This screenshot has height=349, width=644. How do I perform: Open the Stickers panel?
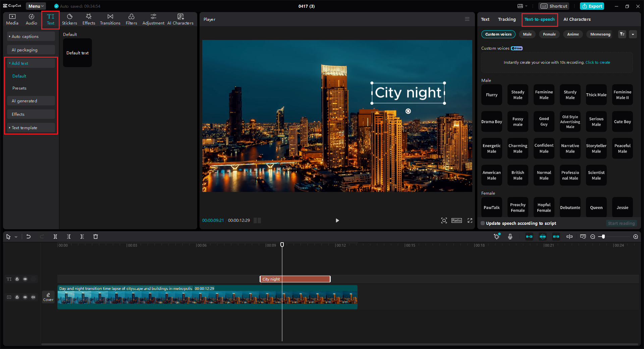pyautogui.click(x=69, y=19)
